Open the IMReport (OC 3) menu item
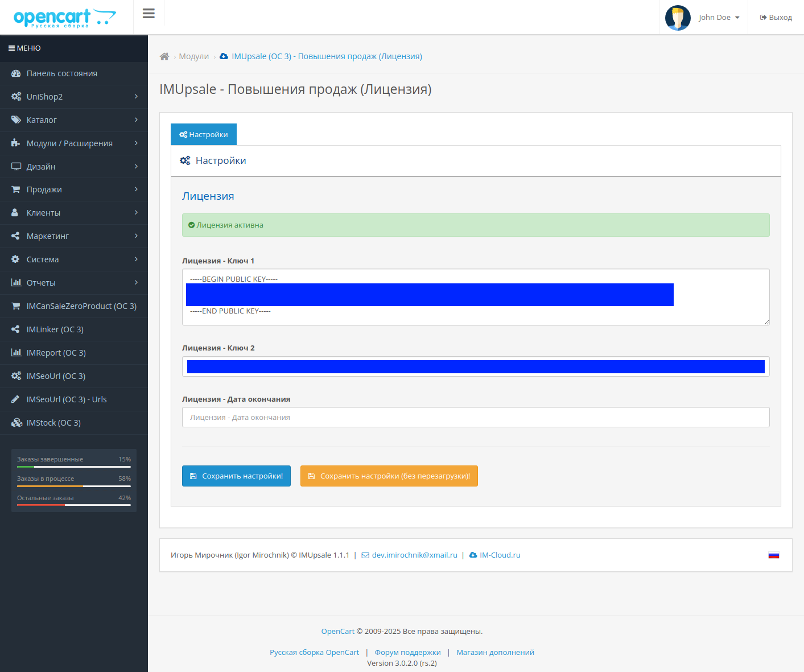 74,353
